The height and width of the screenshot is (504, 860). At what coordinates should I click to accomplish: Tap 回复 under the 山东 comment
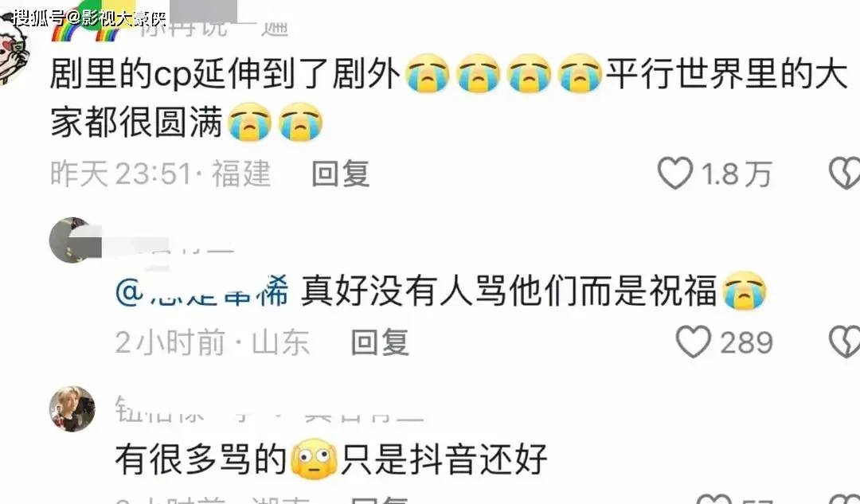[x=380, y=342]
